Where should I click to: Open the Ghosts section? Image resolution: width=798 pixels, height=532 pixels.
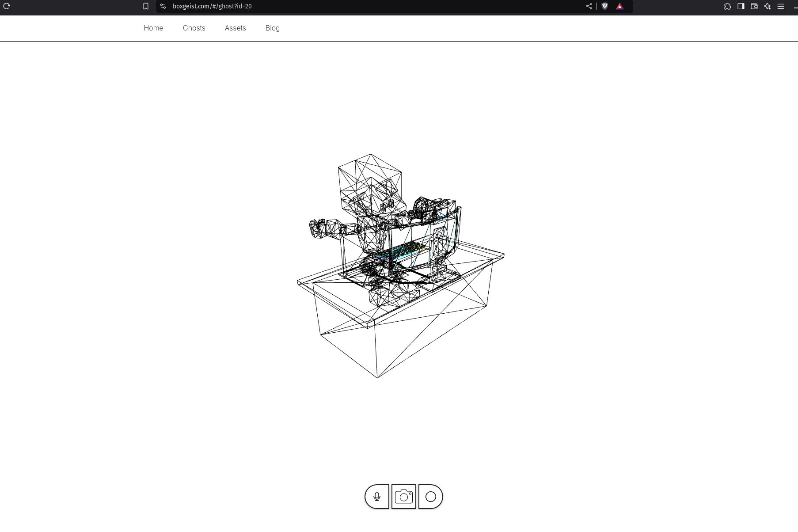pos(194,28)
